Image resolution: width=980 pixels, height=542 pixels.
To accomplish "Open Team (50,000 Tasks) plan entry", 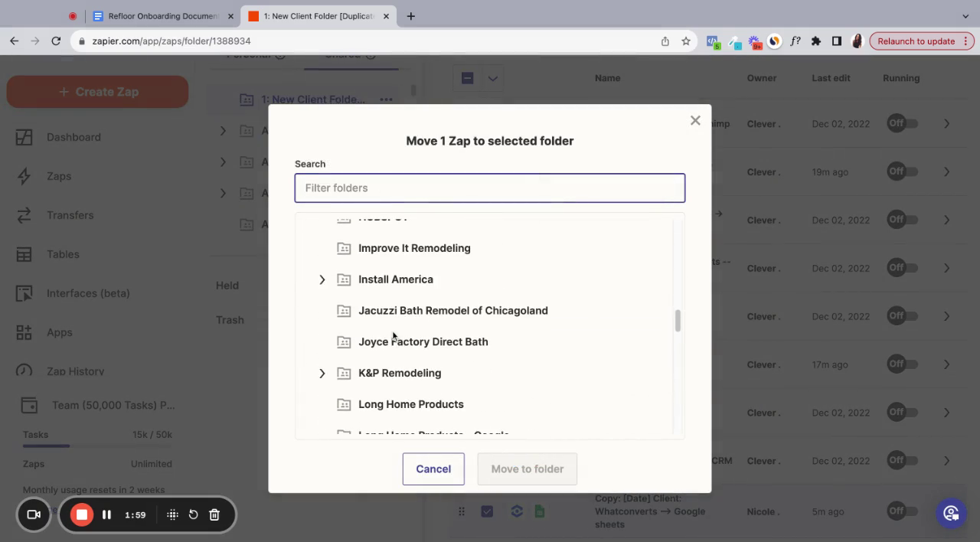I will pos(113,405).
